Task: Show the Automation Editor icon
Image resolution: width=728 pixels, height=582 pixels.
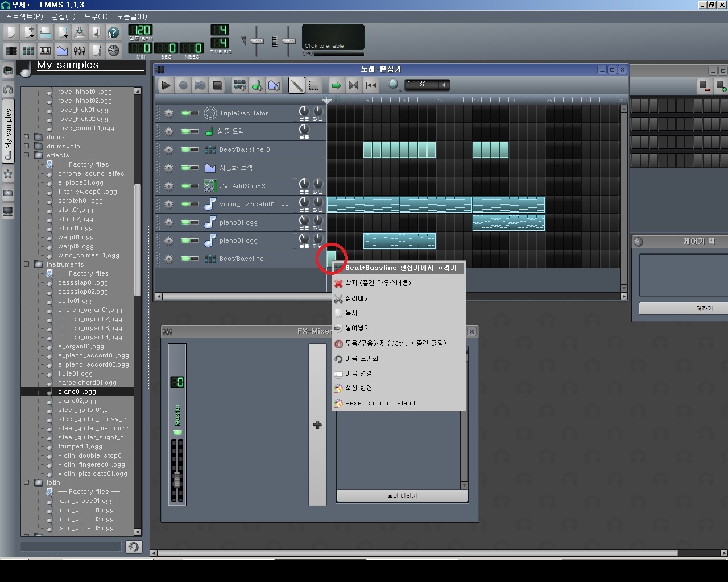Action: (x=62, y=51)
